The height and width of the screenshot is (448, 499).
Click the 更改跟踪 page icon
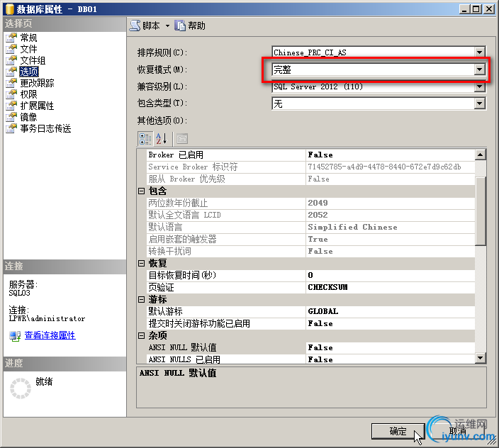tap(11, 83)
